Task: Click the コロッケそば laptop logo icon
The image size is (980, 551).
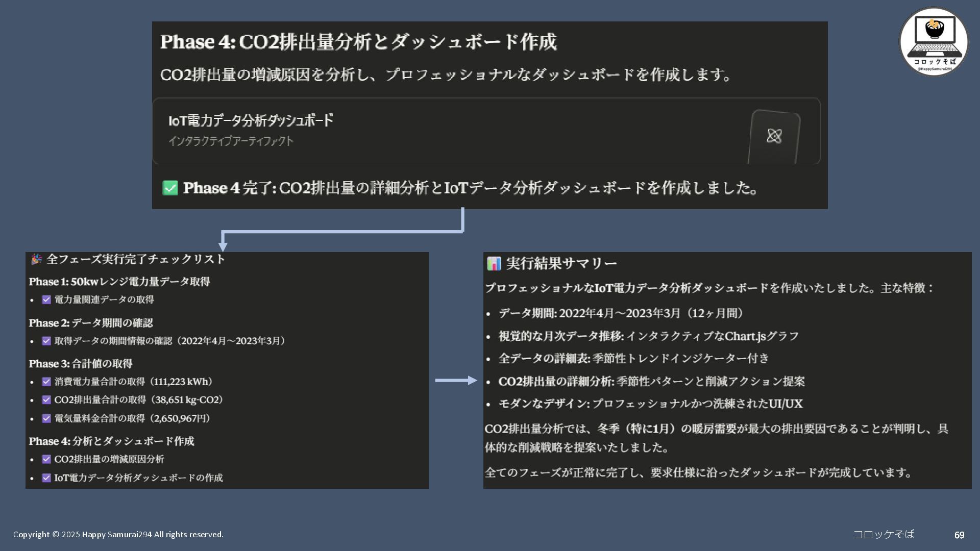Action: [934, 41]
